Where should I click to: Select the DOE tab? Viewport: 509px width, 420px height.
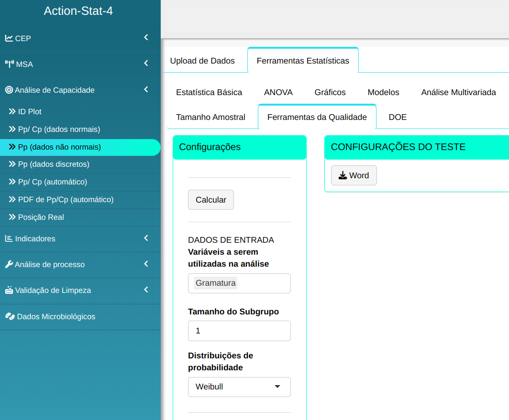[x=398, y=117]
